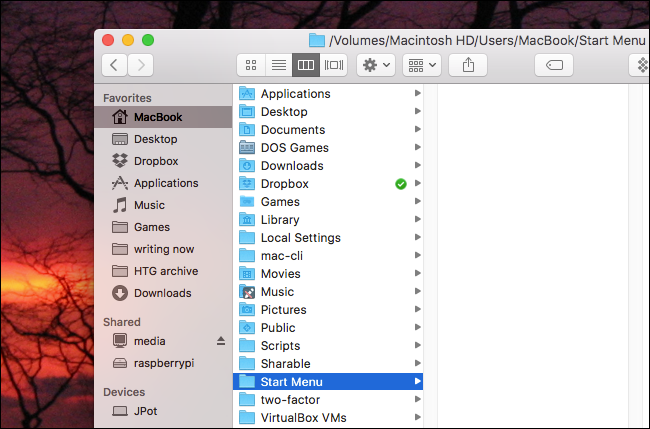
Task: Click the Pictures folder icon
Action: tap(247, 310)
